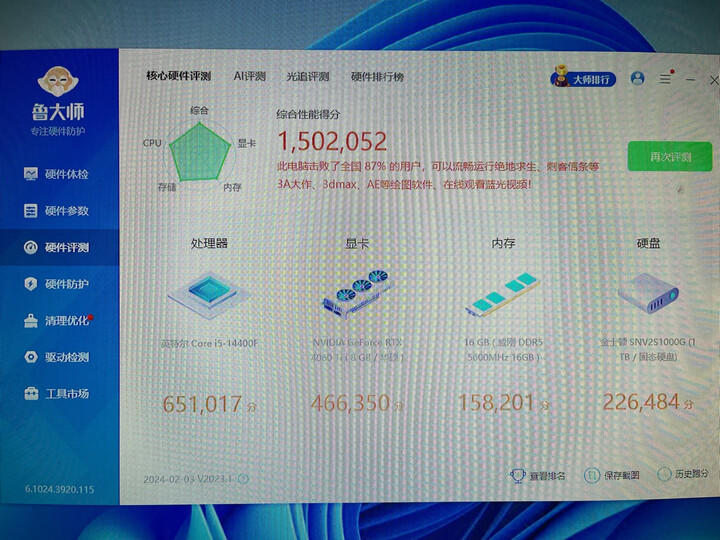Click the 硬件防护 shield icon
Image resolution: width=720 pixels, height=540 pixels.
click(31, 284)
